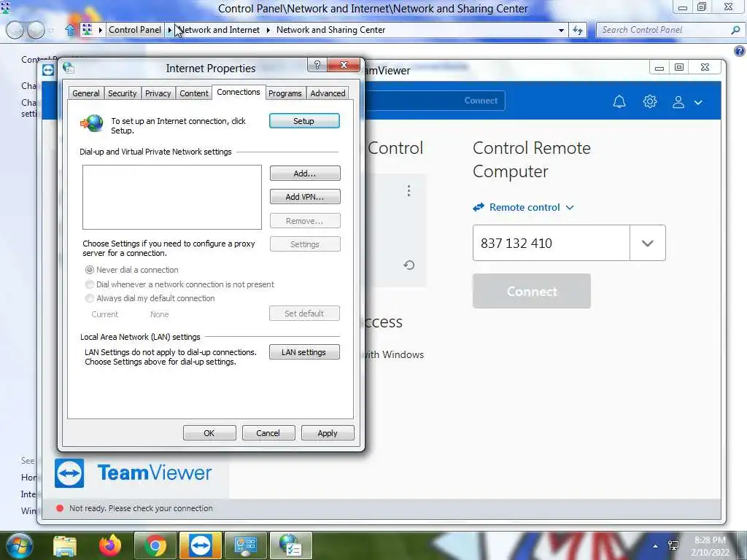The width and height of the screenshot is (747, 560).
Task: Click the refresh password icon in TeamViewer
Action: [409, 265]
